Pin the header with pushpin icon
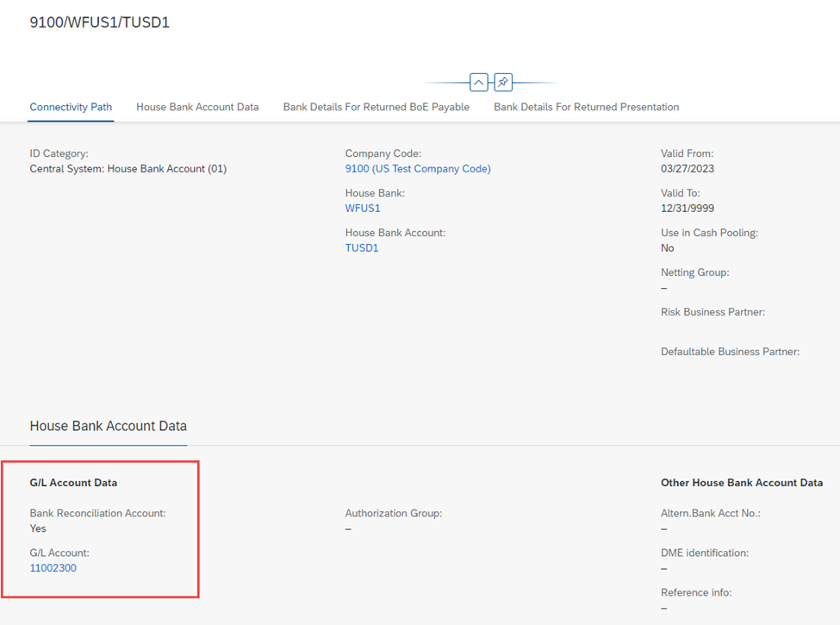The height and width of the screenshot is (625, 840). tap(503, 83)
